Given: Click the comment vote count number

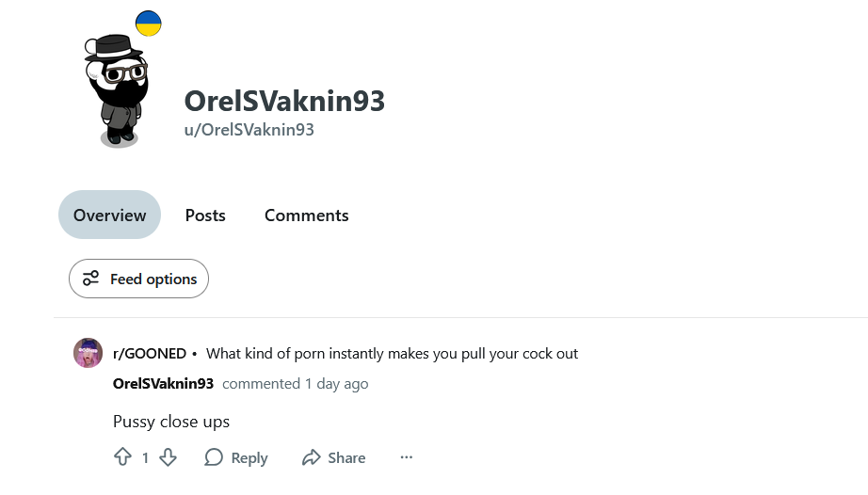Looking at the screenshot, I should point(145,457).
